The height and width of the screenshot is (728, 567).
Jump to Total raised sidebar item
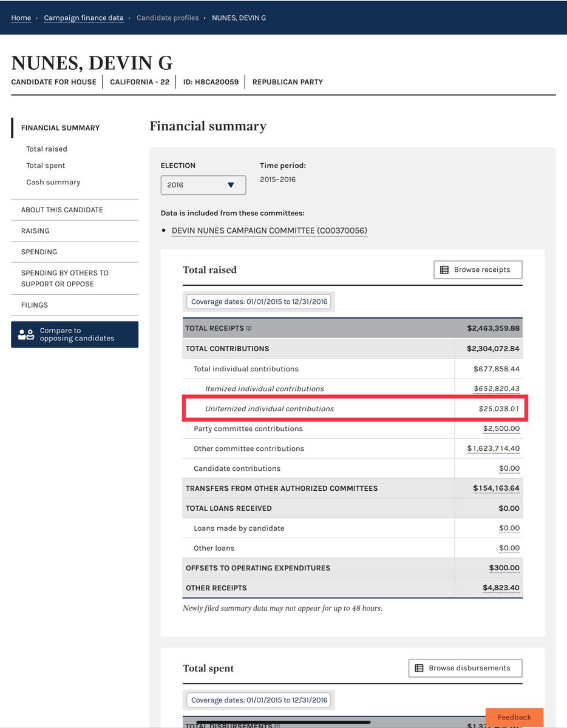click(x=47, y=149)
